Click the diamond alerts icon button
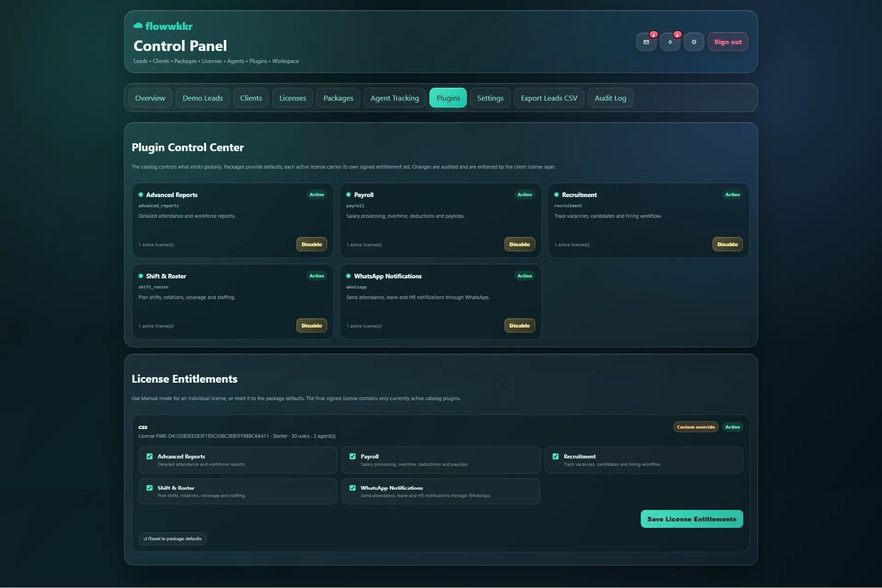 [670, 42]
